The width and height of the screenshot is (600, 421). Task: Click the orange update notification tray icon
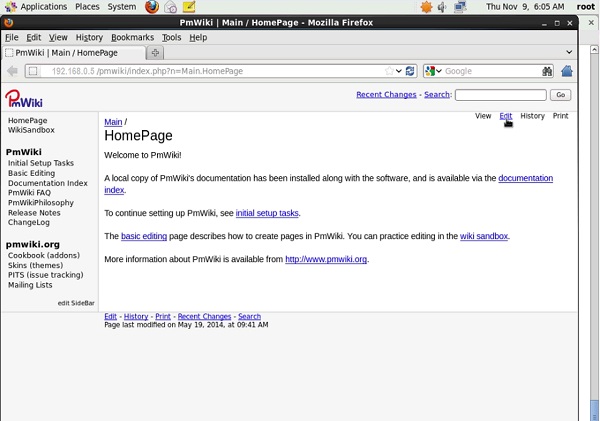point(426,7)
